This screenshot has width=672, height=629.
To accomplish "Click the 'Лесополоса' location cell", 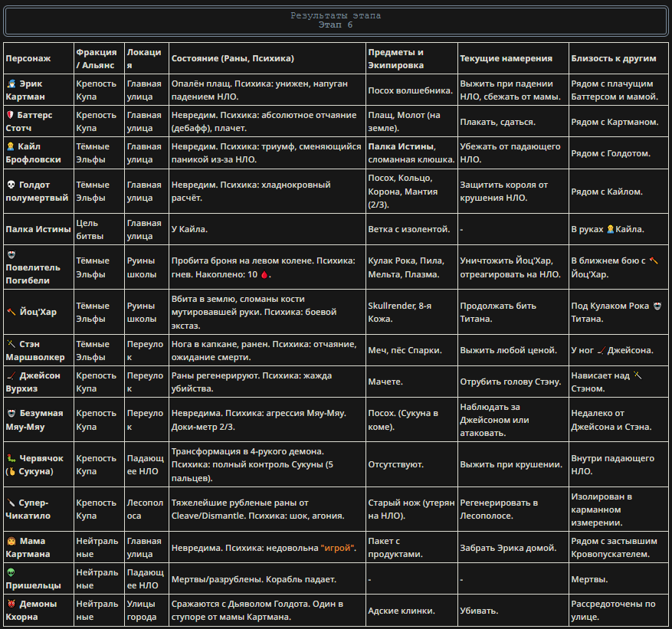I will pyautogui.click(x=146, y=509).
